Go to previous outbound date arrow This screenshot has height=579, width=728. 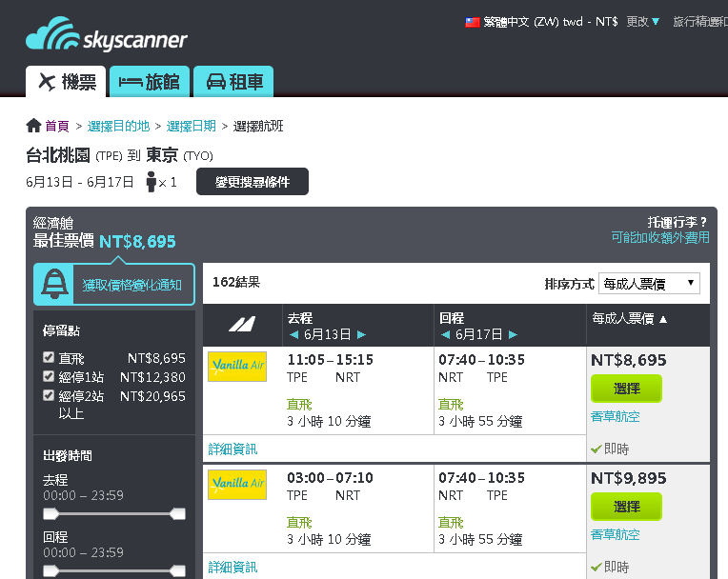(293, 335)
